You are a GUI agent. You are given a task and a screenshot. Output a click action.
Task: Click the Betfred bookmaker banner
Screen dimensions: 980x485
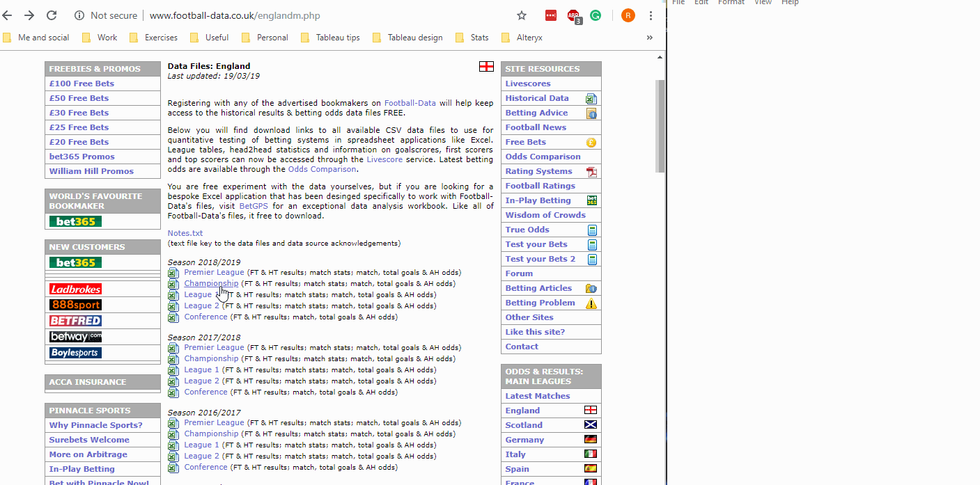pos(75,321)
